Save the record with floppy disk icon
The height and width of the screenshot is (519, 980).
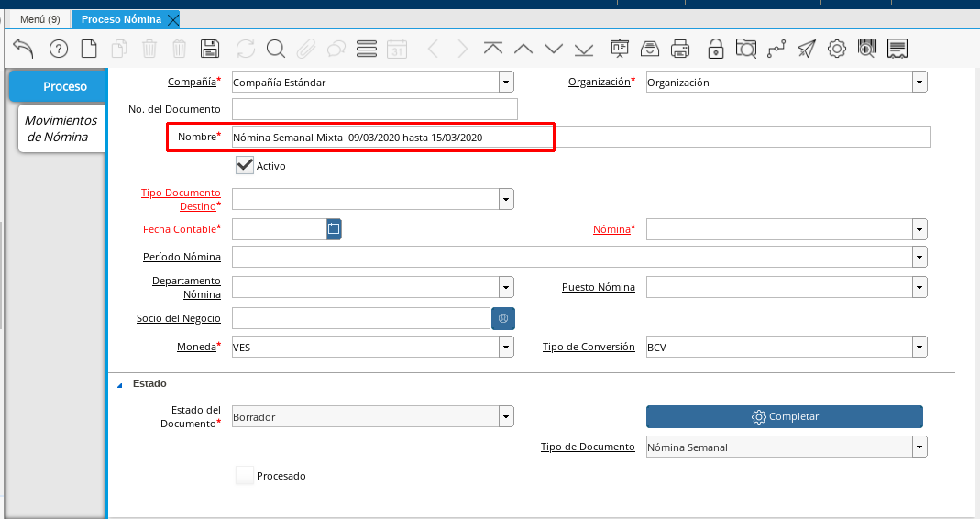coord(209,49)
